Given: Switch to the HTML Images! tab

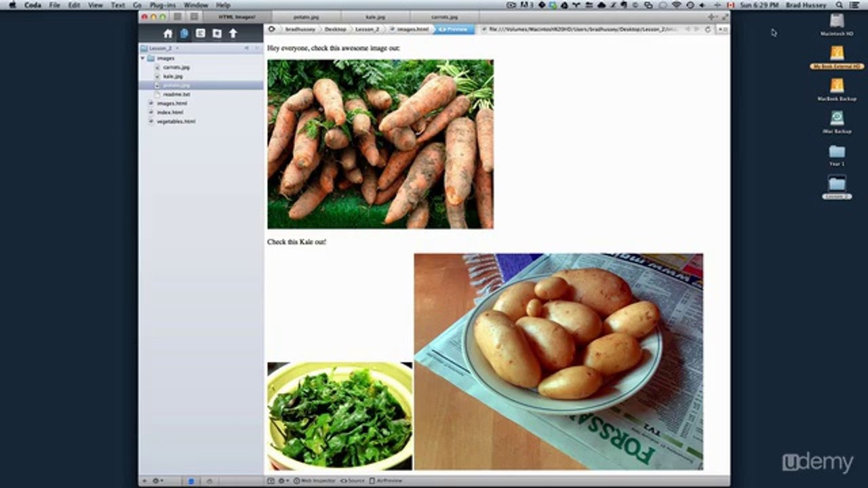Looking at the screenshot, I should tap(237, 16).
